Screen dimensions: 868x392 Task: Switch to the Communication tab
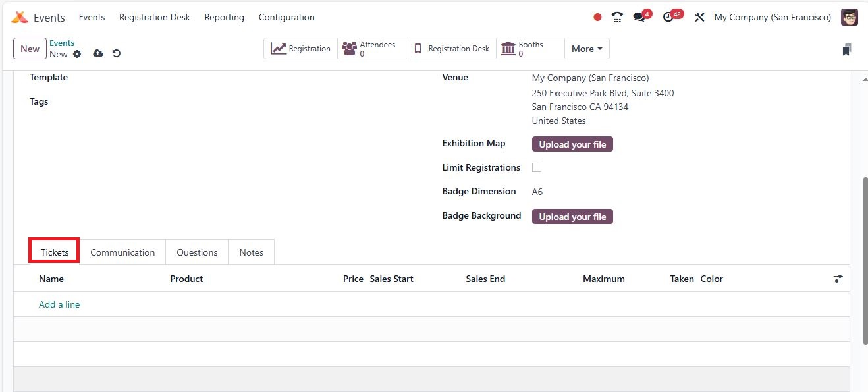(x=122, y=252)
